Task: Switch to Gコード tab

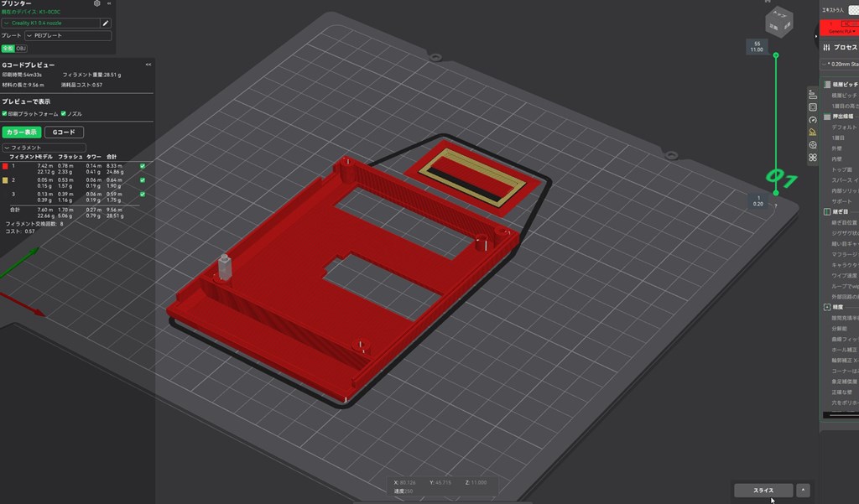Action: 64,132
